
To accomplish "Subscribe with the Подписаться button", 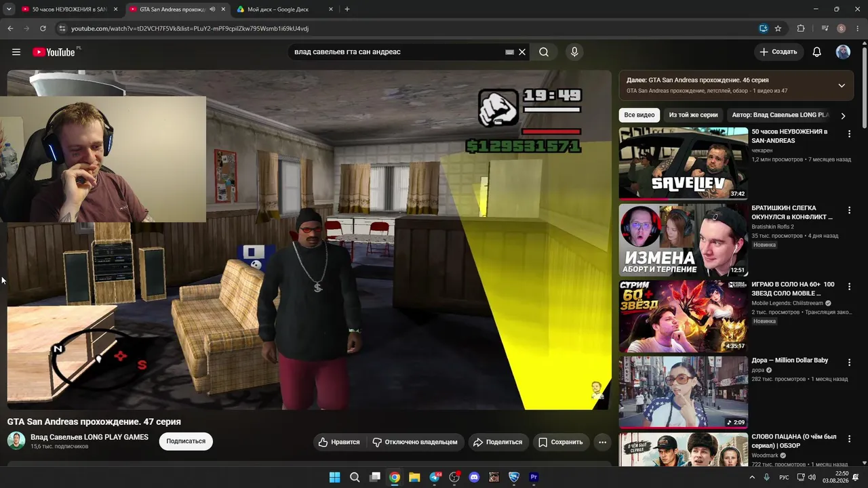I will [x=186, y=441].
